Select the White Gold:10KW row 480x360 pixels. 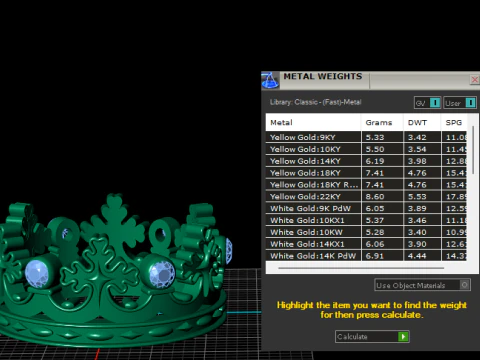pos(366,232)
